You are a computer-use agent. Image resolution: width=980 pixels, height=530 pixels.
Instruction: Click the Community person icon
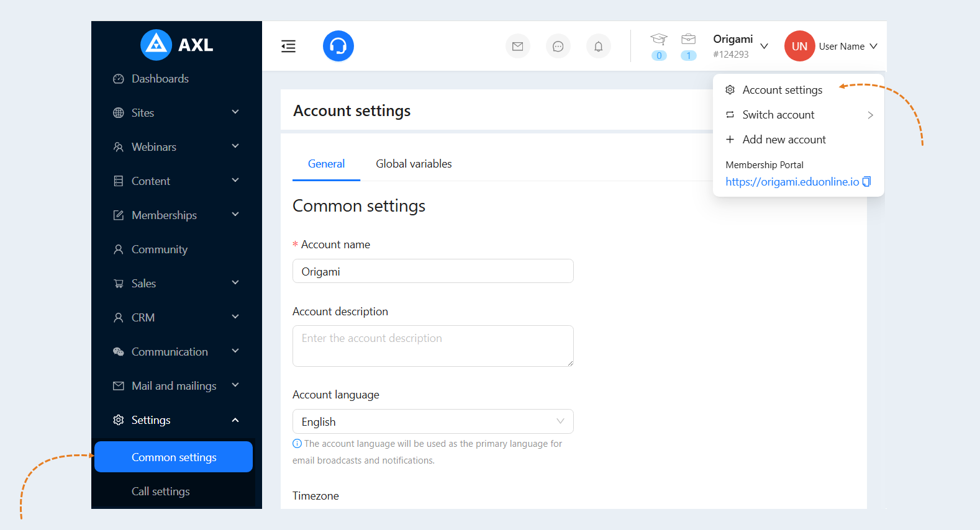[119, 249]
